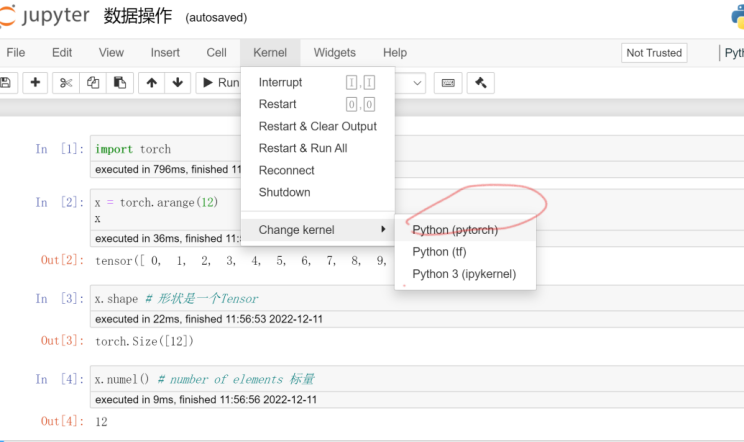
Task: Move selected cell up arrow
Action: [x=151, y=83]
